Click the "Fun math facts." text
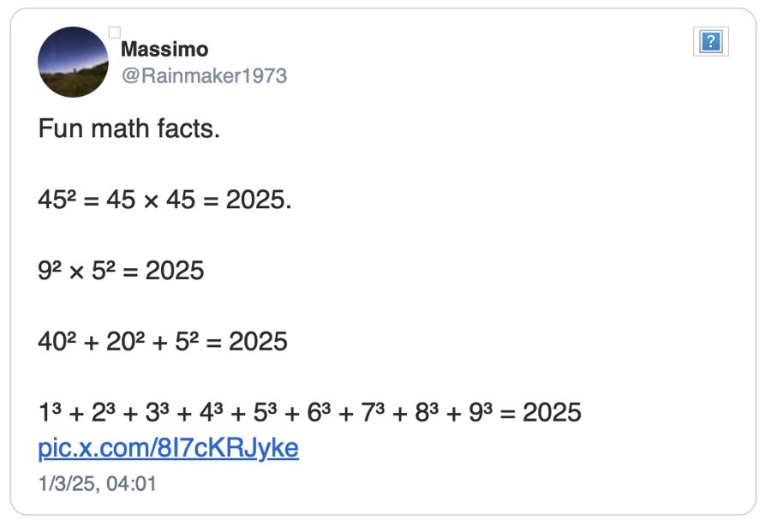Screen dimensions: 771x532 click(129, 130)
